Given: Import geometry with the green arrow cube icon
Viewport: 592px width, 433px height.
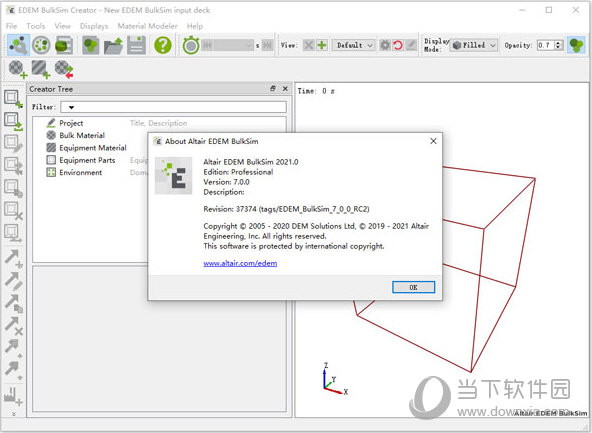Looking at the screenshot, I should pos(13,122).
